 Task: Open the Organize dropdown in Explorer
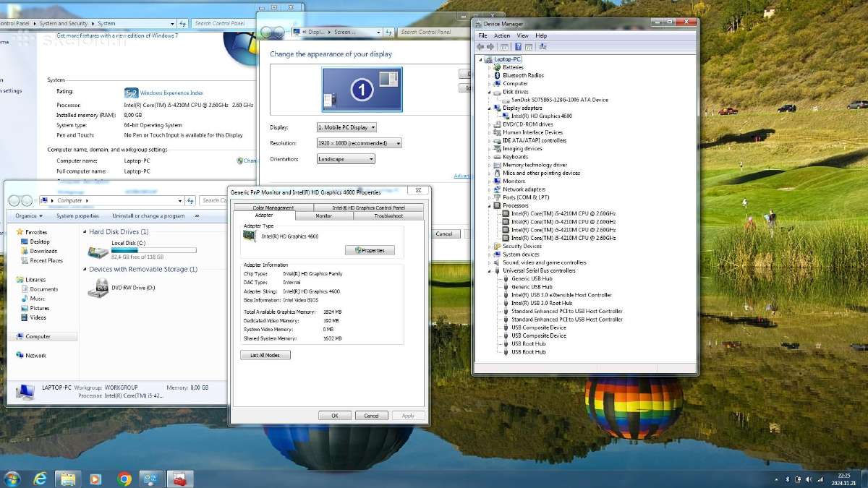pos(29,215)
